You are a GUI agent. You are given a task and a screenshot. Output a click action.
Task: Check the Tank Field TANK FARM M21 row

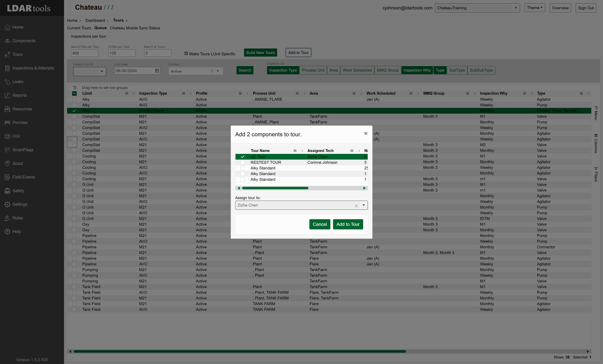click(x=74, y=304)
